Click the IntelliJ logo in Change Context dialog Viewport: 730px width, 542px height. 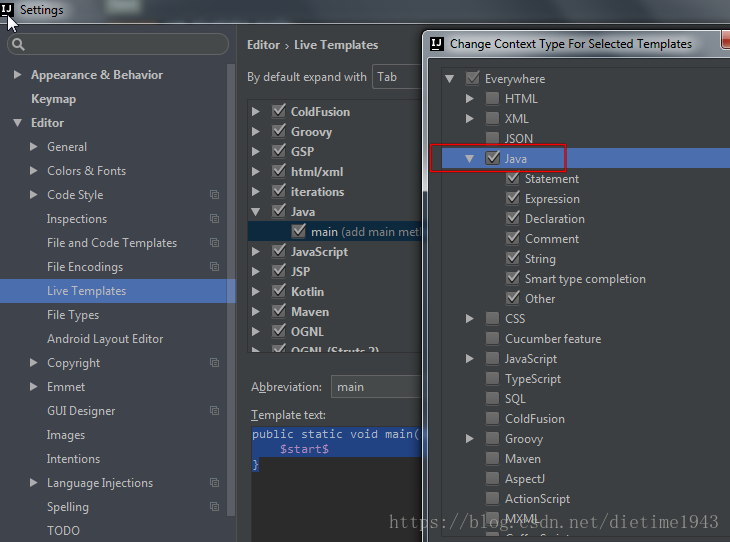[x=437, y=44]
